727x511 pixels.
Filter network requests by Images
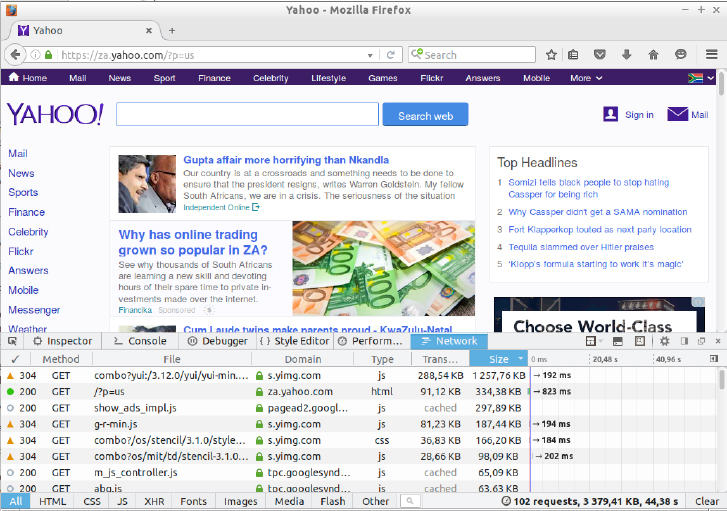click(240, 501)
